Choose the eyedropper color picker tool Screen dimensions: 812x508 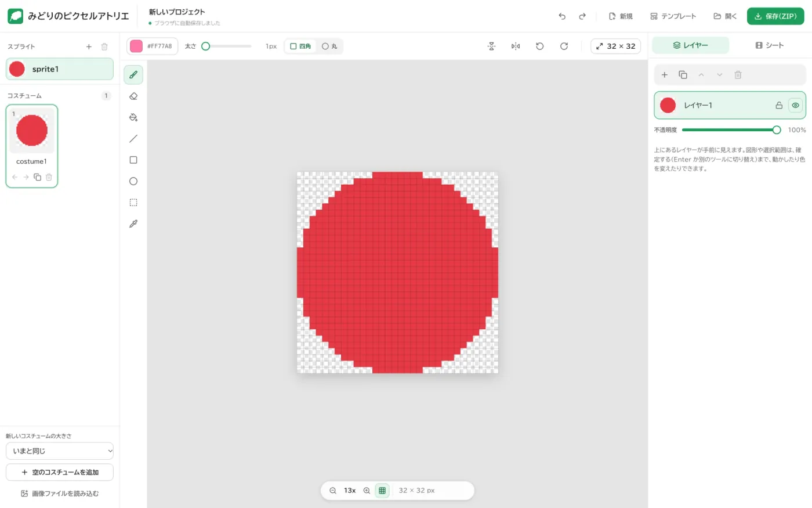pos(133,224)
